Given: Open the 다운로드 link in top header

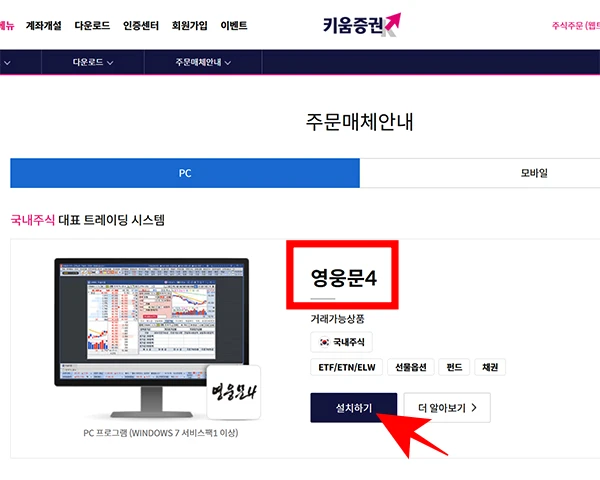Looking at the screenshot, I should 92,26.
